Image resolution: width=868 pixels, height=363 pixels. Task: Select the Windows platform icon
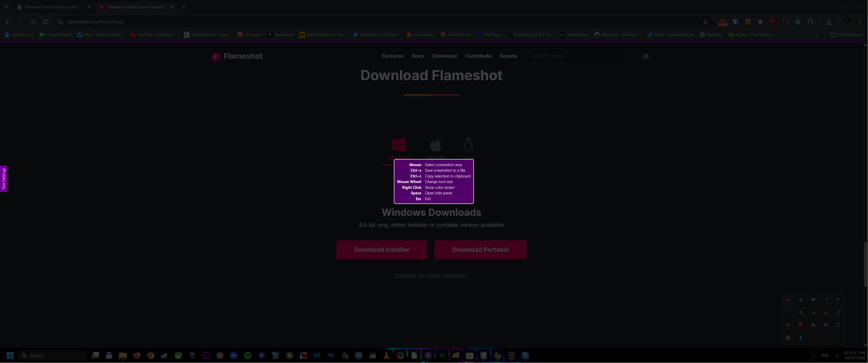[399, 145]
